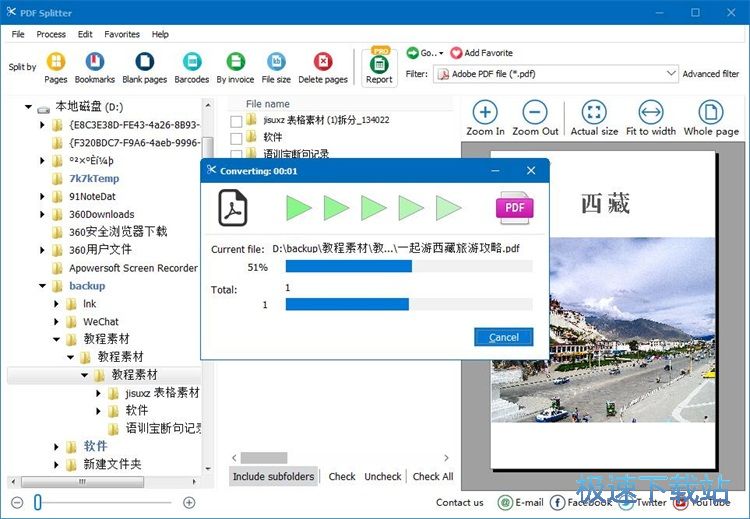Screen dimensions: 750x519
Task: Click the Check button
Action: pos(342,476)
